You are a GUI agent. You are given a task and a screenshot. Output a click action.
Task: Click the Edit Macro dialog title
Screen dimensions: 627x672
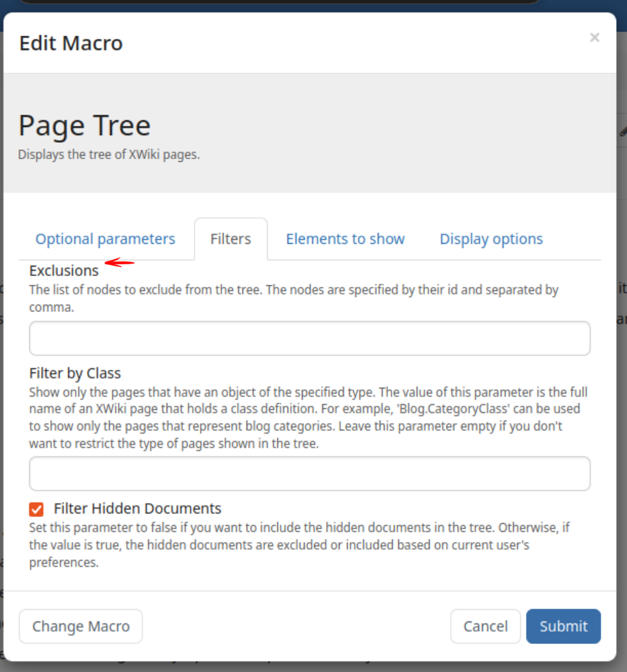(71, 43)
